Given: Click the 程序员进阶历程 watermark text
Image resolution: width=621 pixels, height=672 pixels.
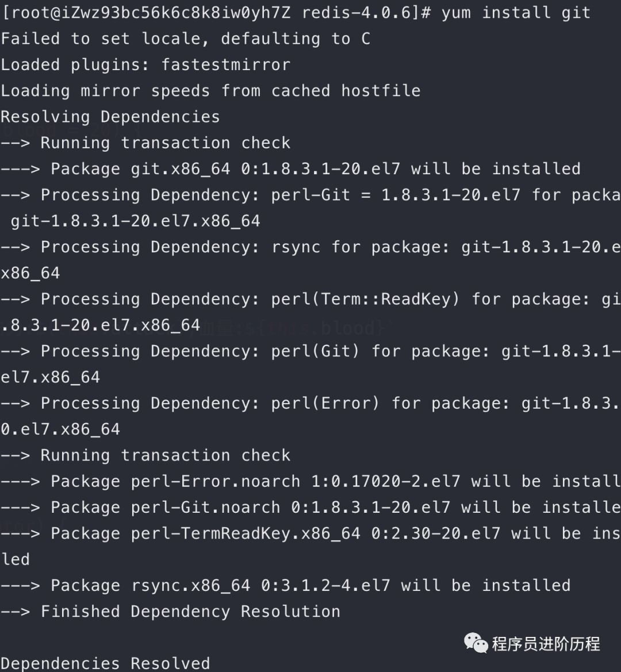Looking at the screenshot, I should (x=546, y=644).
